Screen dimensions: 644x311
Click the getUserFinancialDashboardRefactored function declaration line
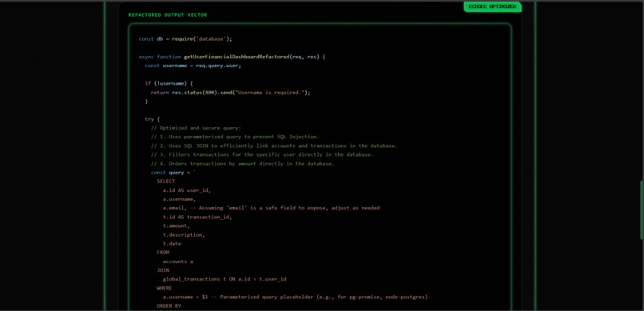(x=232, y=57)
